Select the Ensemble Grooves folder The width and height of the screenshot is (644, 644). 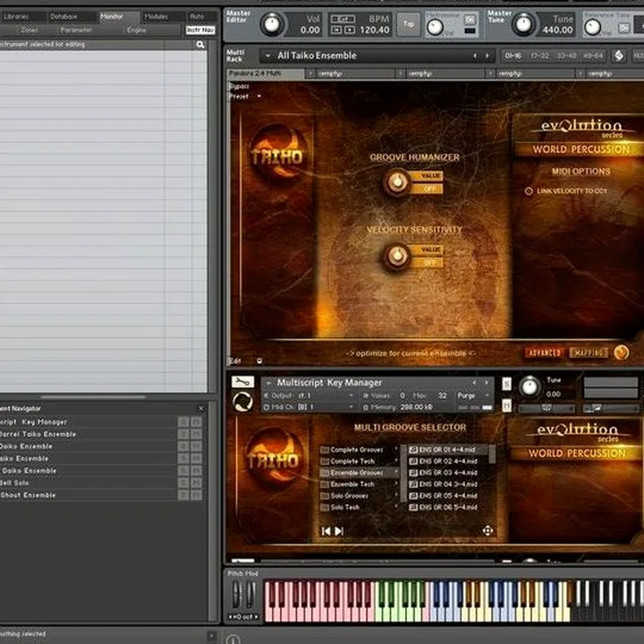click(360, 473)
